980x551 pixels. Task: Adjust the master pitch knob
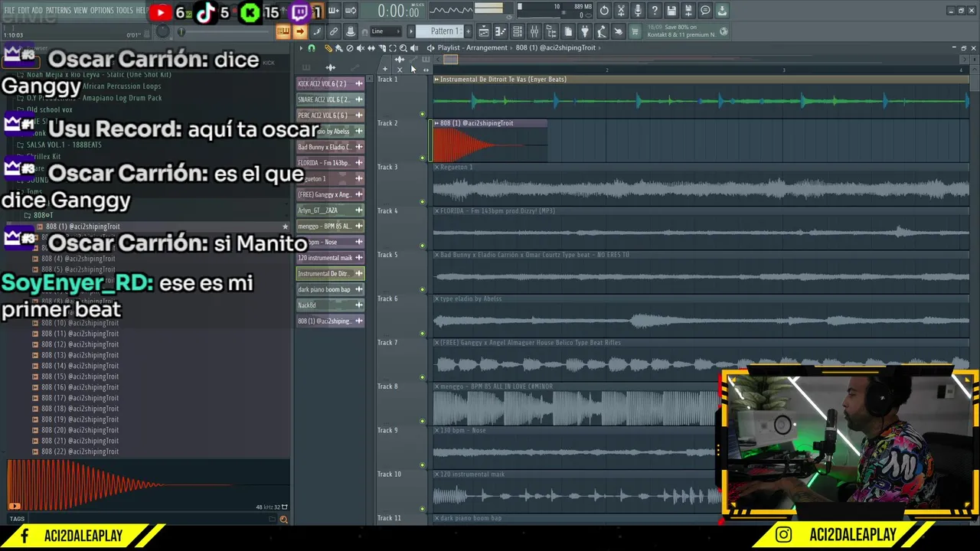click(x=162, y=31)
